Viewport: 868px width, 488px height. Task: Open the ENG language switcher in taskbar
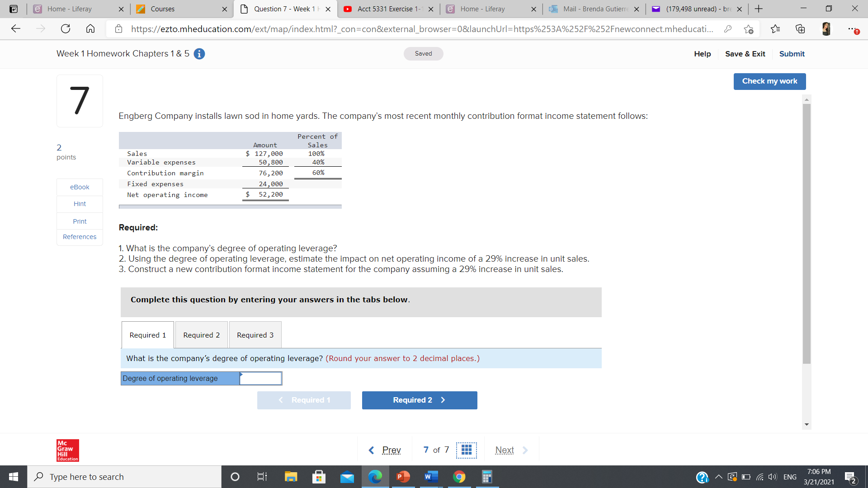(790, 476)
